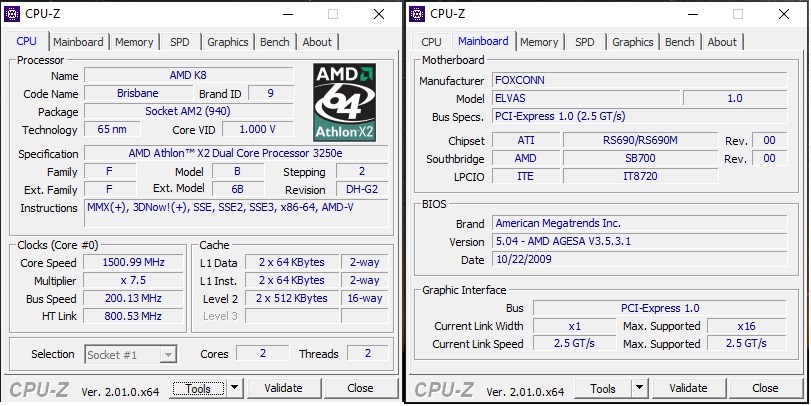Click max supported link width x16
Screen dimensions: 811x406
coord(747,326)
